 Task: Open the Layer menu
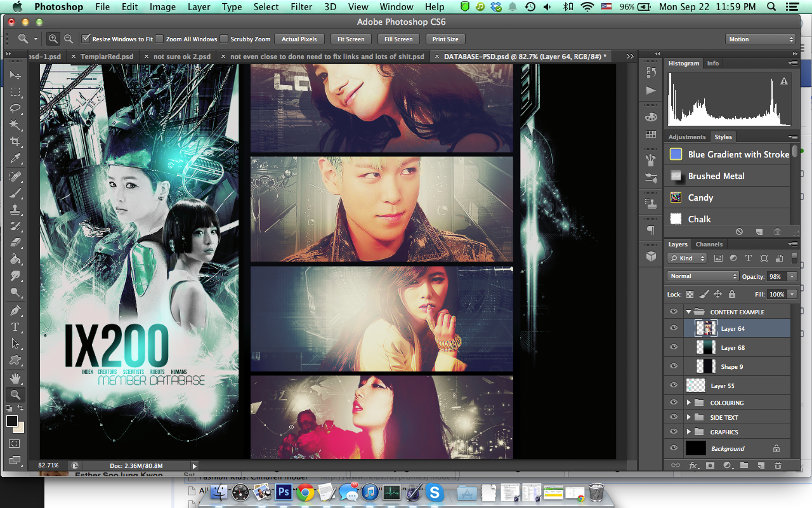[x=199, y=7]
